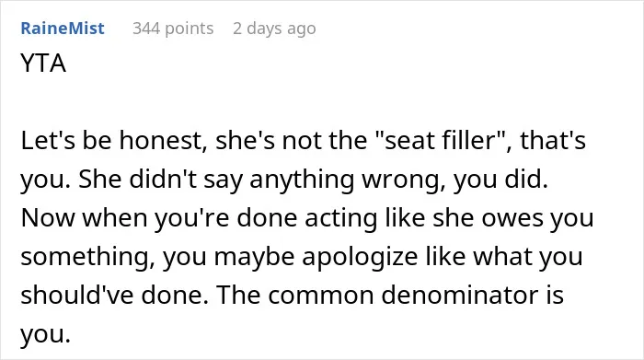The height and width of the screenshot is (360, 644).
Task: Open the 2 days ago timestamp permalink
Action: point(274,29)
